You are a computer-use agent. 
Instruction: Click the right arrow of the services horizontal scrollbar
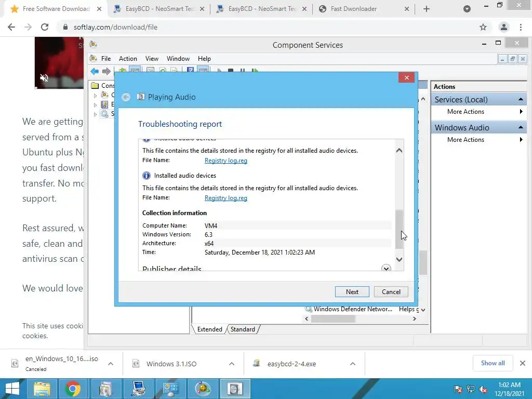(x=414, y=319)
